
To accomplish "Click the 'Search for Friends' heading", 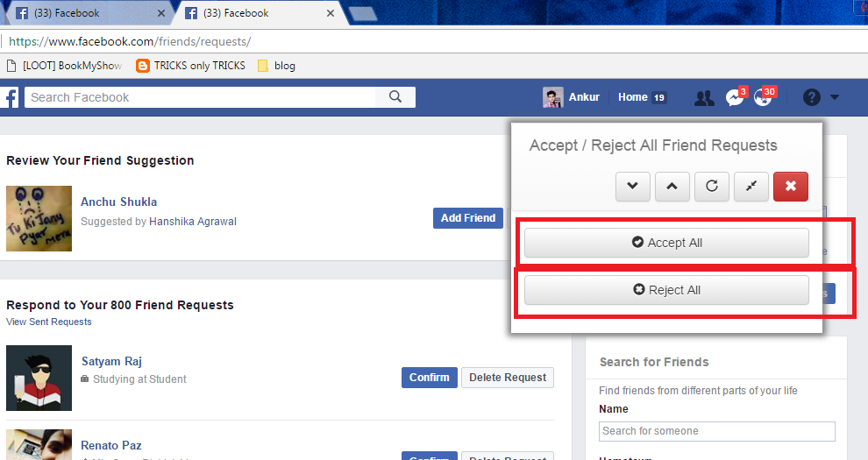I will (x=654, y=362).
